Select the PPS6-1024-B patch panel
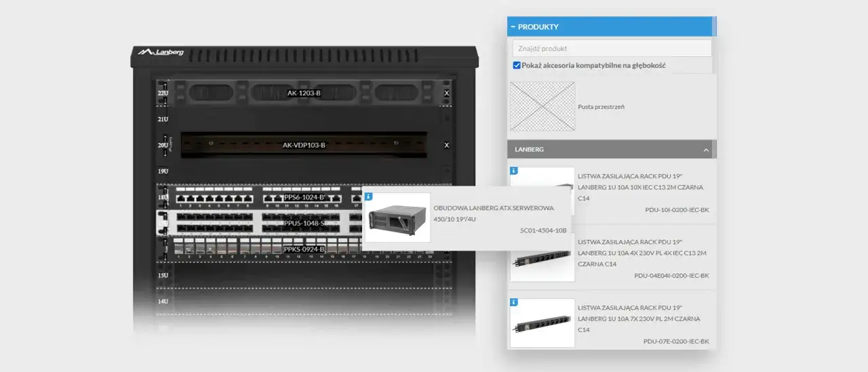Viewport: 868px width, 372px height. click(x=304, y=198)
